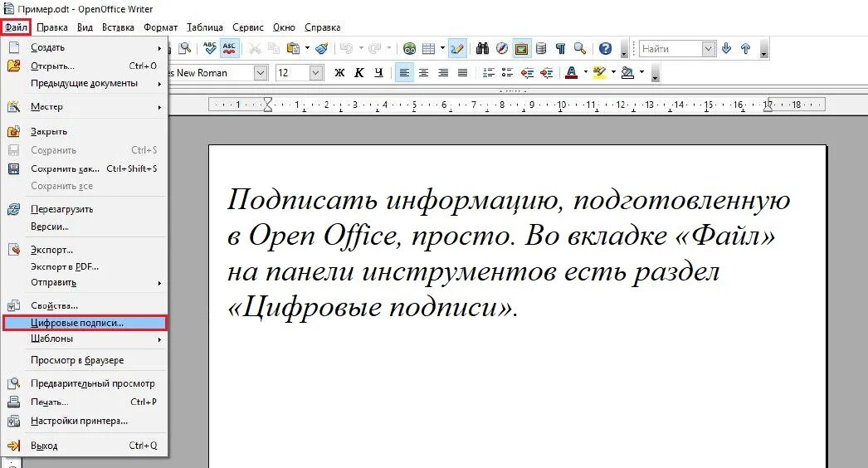Expand the Шаблоны submenu

(x=85, y=339)
